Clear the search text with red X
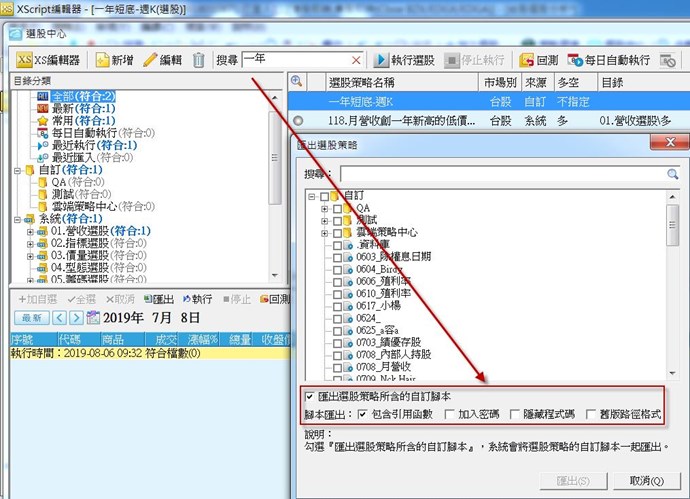Image resolution: width=690 pixels, height=499 pixels. point(356,60)
